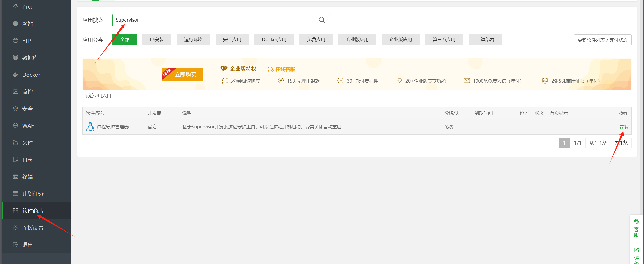The image size is (644, 264).
Task: Click the search magnifier icon
Action: pos(322,20)
